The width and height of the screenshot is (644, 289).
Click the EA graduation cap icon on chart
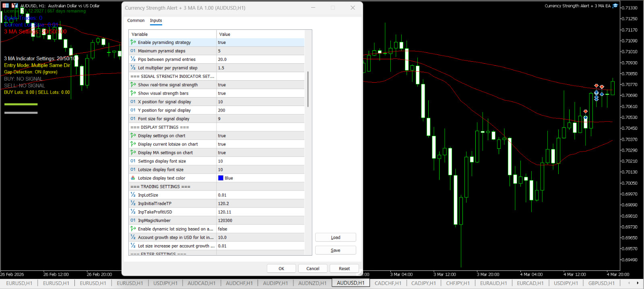[x=615, y=6]
